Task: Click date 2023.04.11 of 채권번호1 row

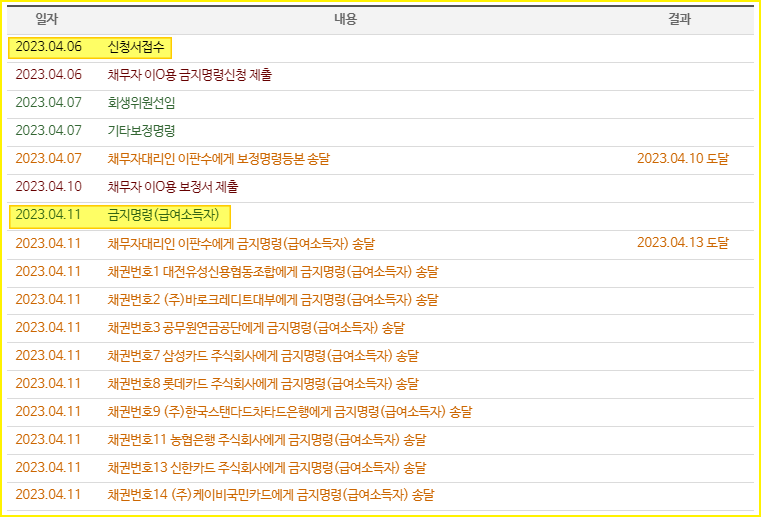Action: point(48,271)
